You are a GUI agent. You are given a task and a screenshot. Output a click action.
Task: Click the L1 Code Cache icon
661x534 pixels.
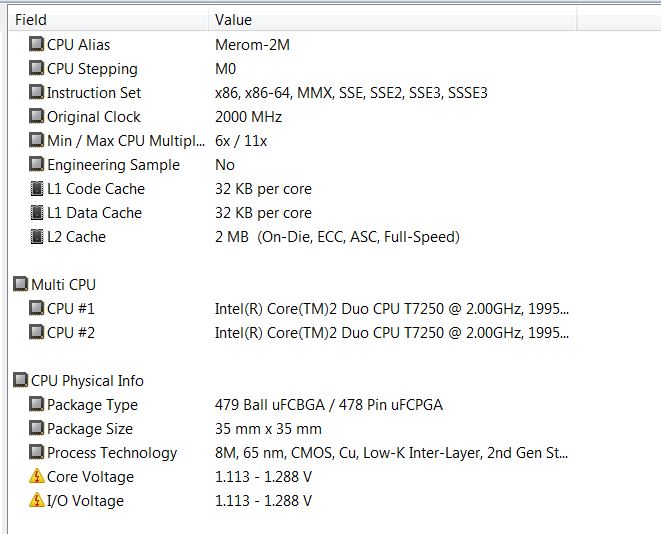point(37,189)
